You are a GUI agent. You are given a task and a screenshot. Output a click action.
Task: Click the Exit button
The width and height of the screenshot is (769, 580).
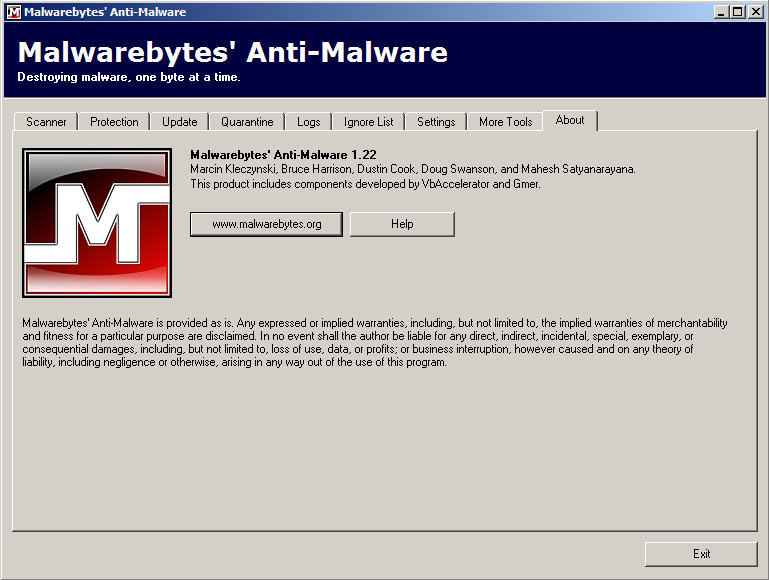[701, 554]
